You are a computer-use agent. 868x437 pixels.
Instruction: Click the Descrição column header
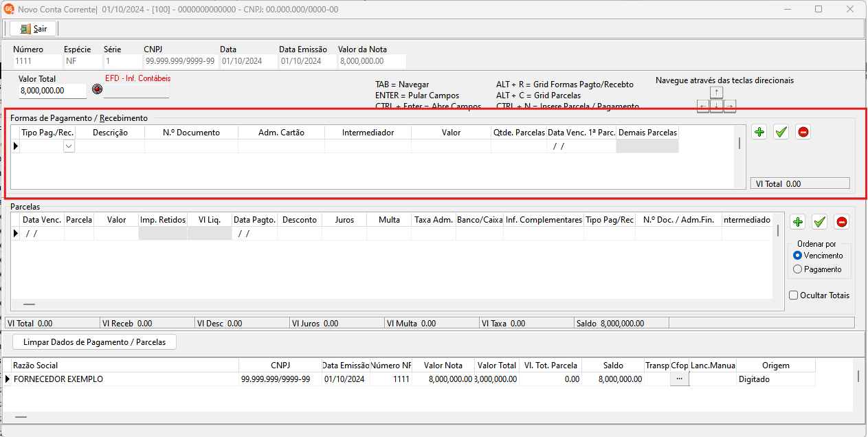pyautogui.click(x=110, y=133)
